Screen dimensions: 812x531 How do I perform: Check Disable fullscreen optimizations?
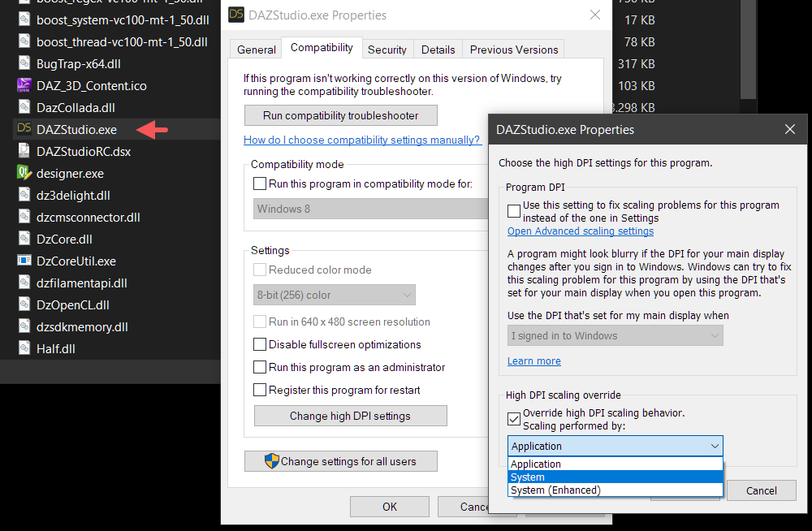pos(260,344)
